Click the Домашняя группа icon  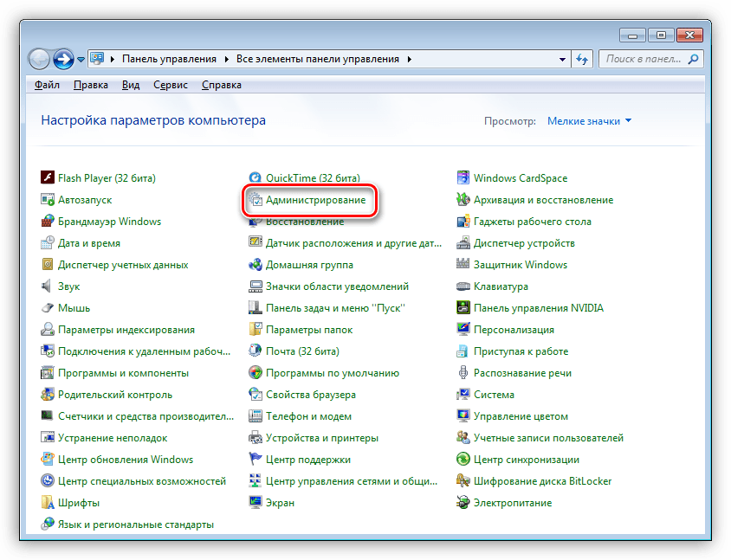pyautogui.click(x=256, y=265)
